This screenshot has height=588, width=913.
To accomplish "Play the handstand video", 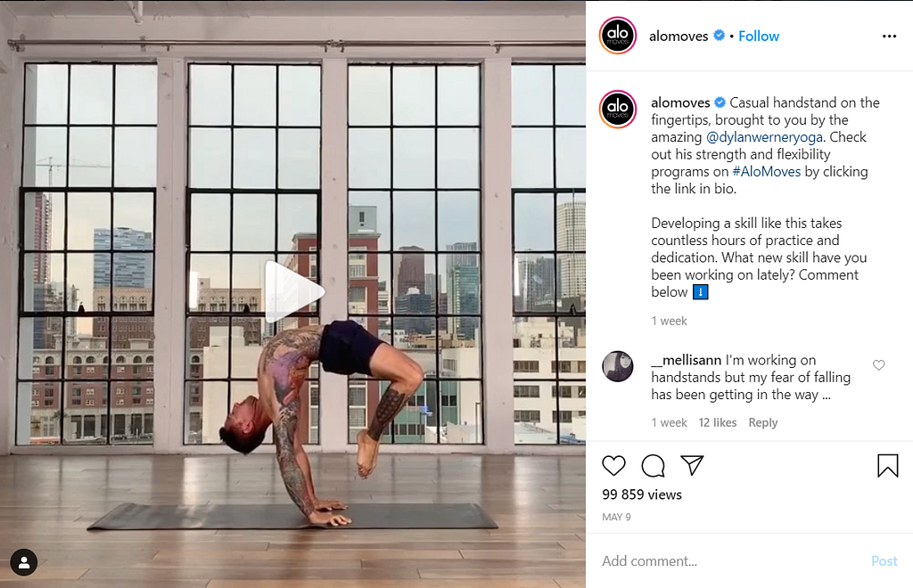I will point(294,291).
